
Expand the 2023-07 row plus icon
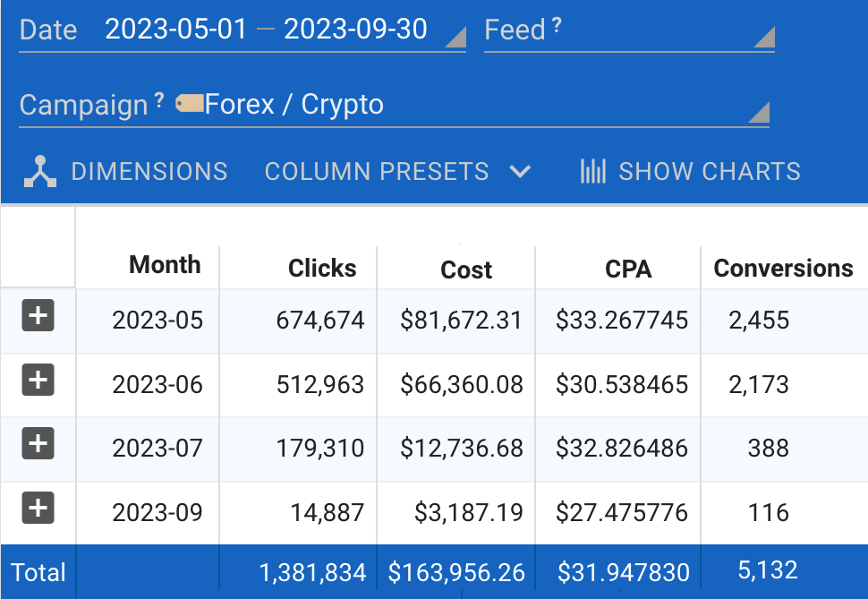pyautogui.click(x=38, y=444)
